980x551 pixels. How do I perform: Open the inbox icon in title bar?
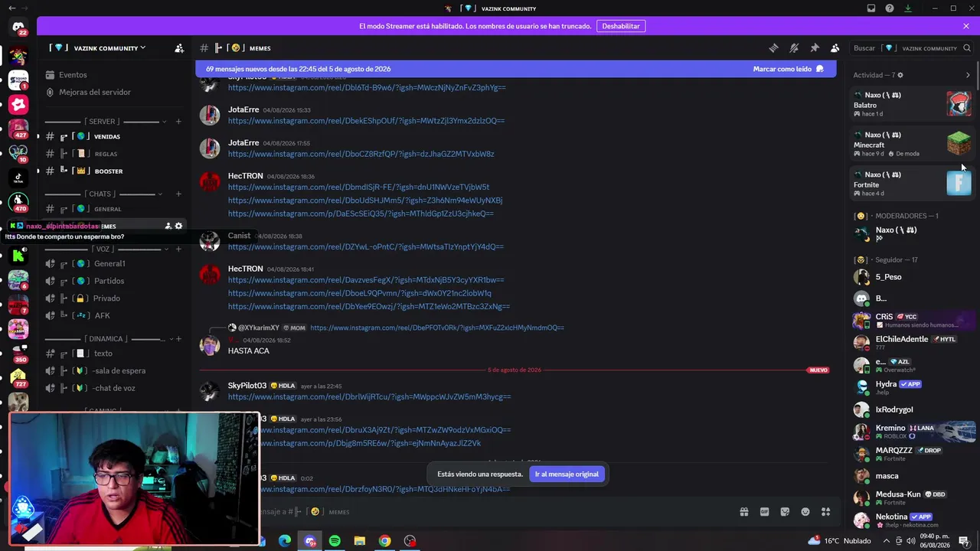pyautogui.click(x=871, y=8)
